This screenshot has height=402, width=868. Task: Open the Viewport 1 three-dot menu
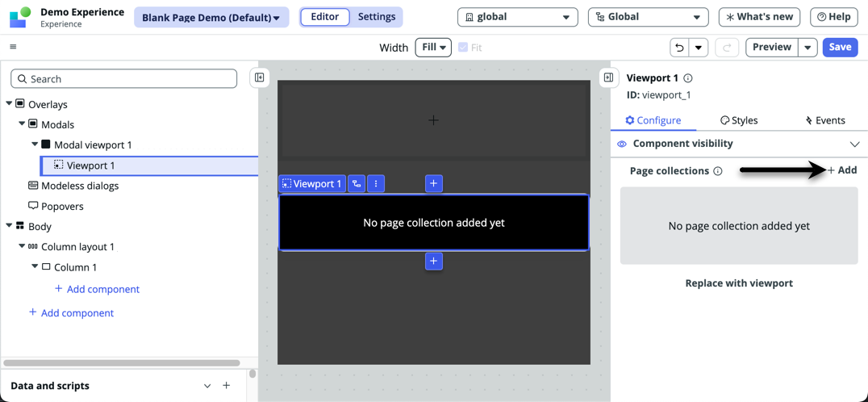tap(376, 184)
